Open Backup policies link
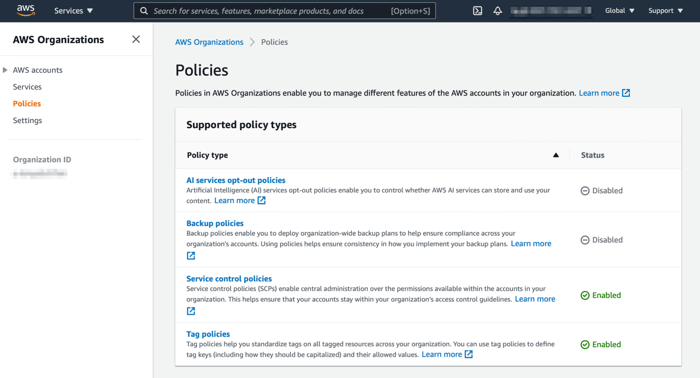This screenshot has width=700, height=378. point(215,223)
